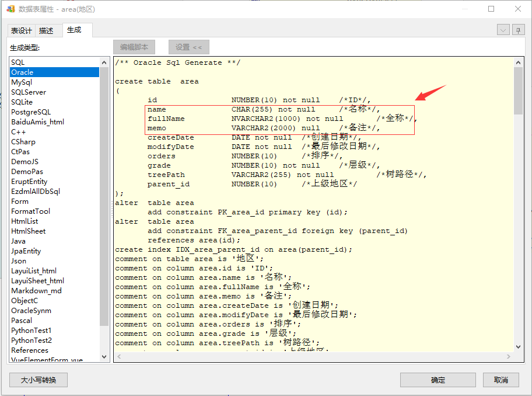Viewport: 532px width, 396px height.
Task: Select SQL in the generate type list
Action: tap(55, 62)
